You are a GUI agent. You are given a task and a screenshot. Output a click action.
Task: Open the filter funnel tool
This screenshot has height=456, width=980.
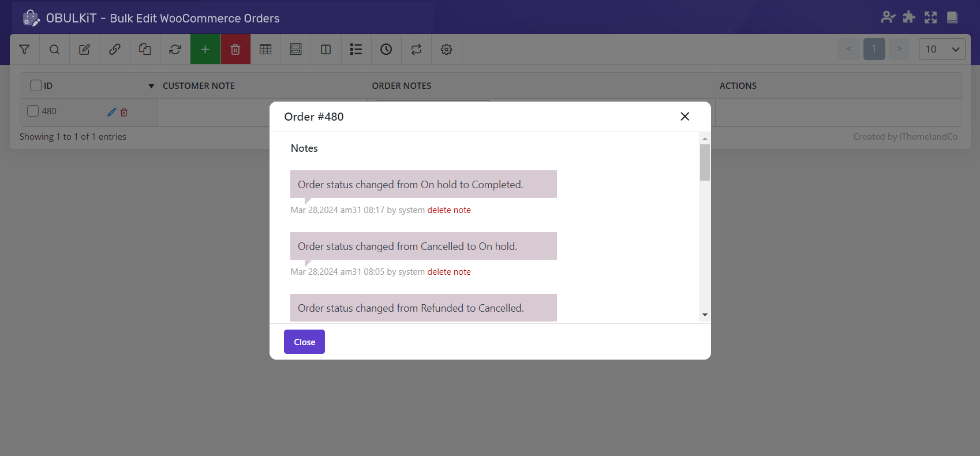coord(24,50)
